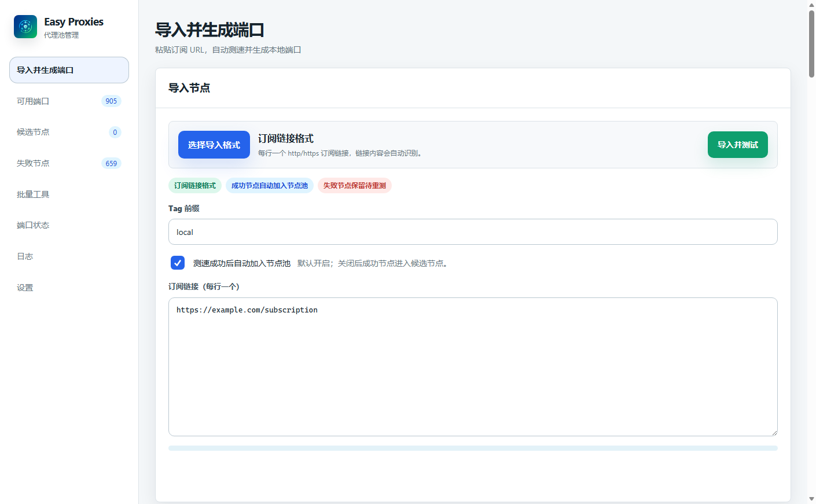Click the 导入节点 card heading

[189, 88]
